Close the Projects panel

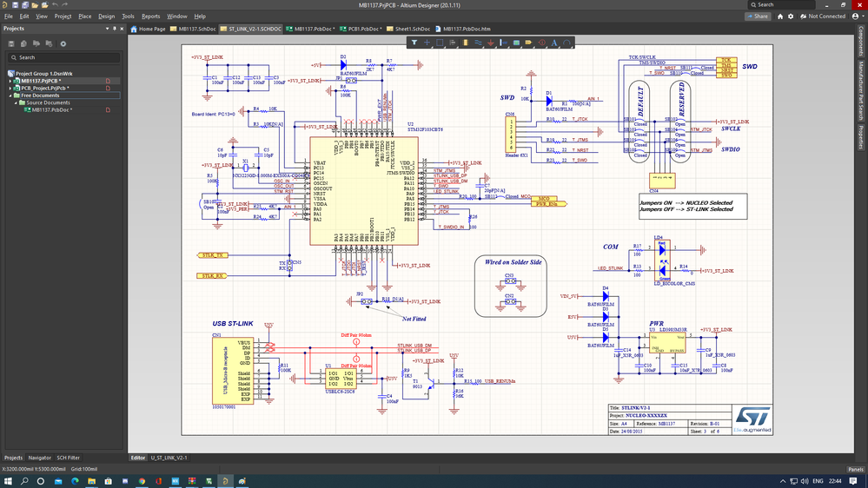click(x=122, y=28)
